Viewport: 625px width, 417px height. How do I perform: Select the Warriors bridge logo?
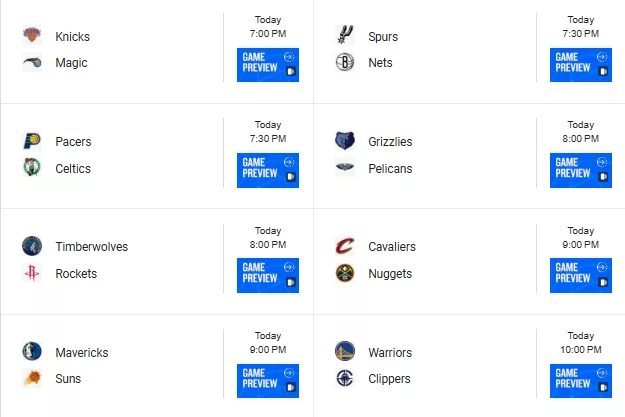(345, 352)
